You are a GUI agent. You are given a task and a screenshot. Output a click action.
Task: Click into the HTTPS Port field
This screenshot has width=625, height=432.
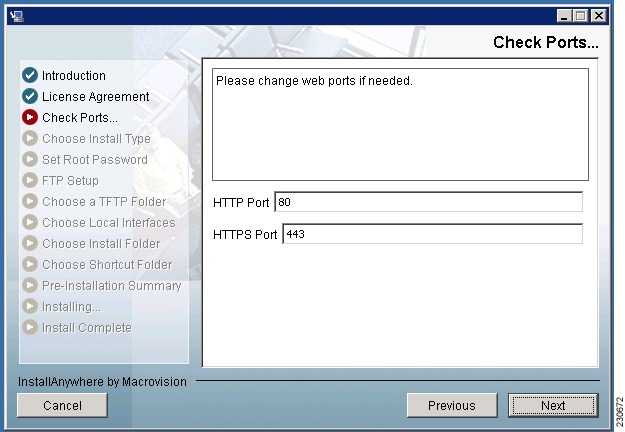pyautogui.click(x=432, y=234)
